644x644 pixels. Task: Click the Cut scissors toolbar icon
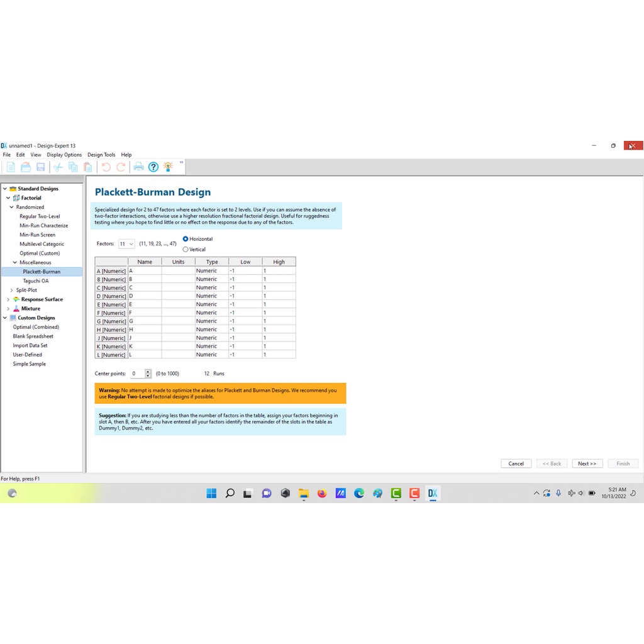58,167
